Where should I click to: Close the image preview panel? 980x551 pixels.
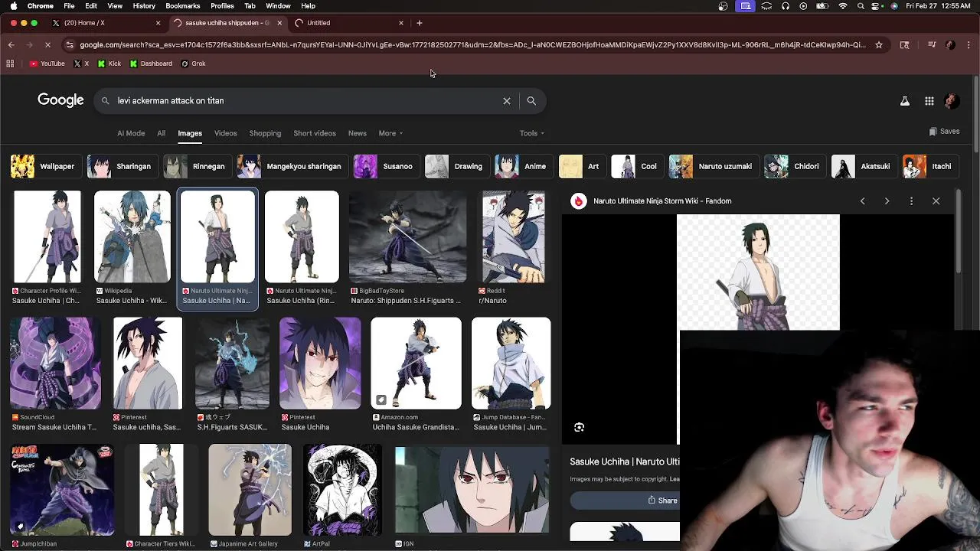pyautogui.click(x=936, y=201)
